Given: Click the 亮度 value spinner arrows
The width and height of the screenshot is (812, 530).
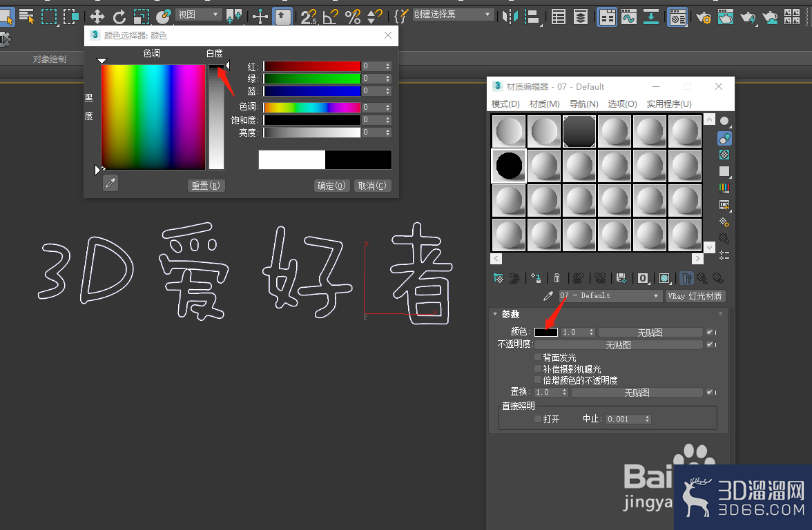Looking at the screenshot, I should pyautogui.click(x=388, y=132).
